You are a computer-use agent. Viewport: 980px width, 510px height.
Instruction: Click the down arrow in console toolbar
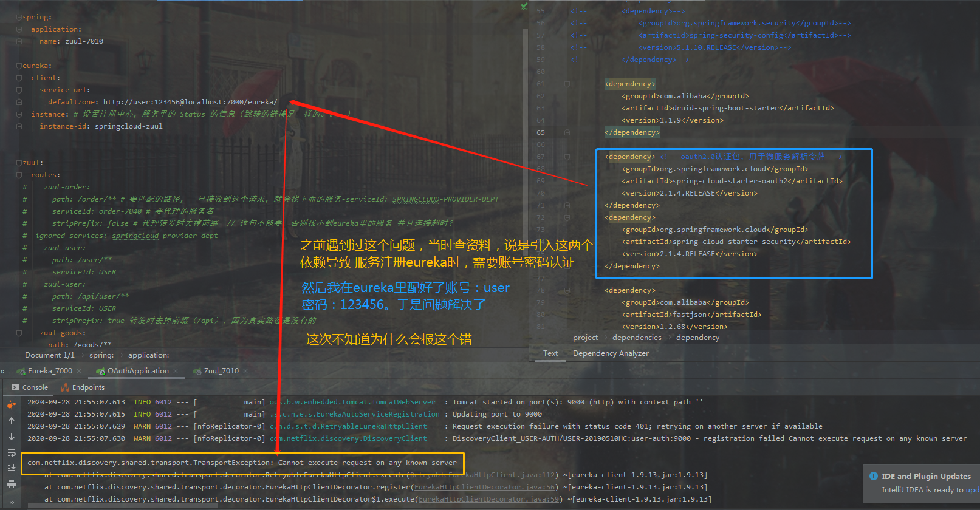11,436
